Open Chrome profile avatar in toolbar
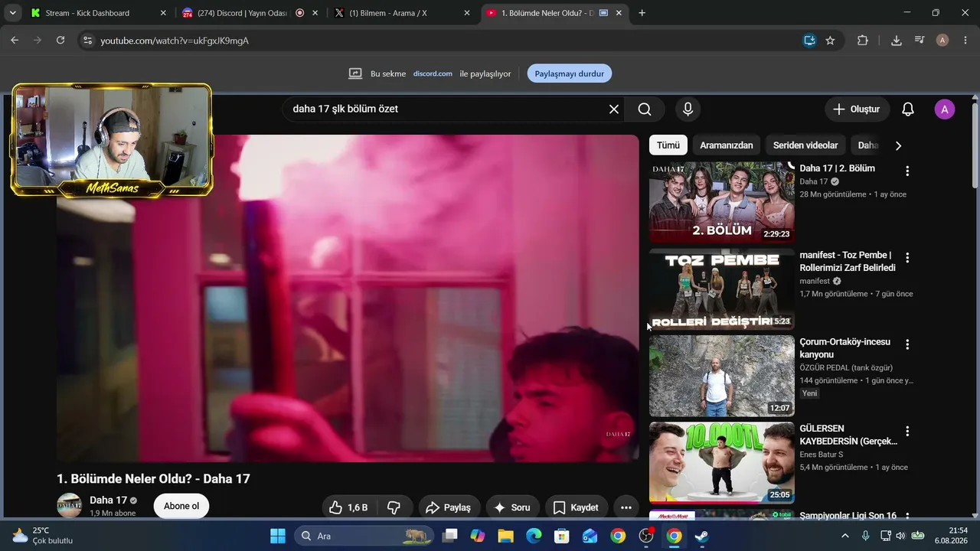 942,41
